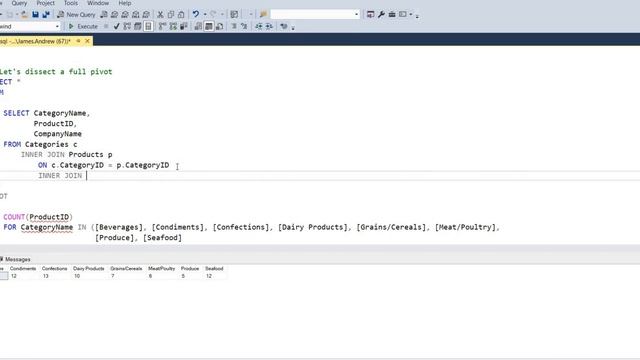Viewport: 640px width, 360px height.
Task: Place cursor after INNER JOIN on current line
Action: (x=87, y=176)
